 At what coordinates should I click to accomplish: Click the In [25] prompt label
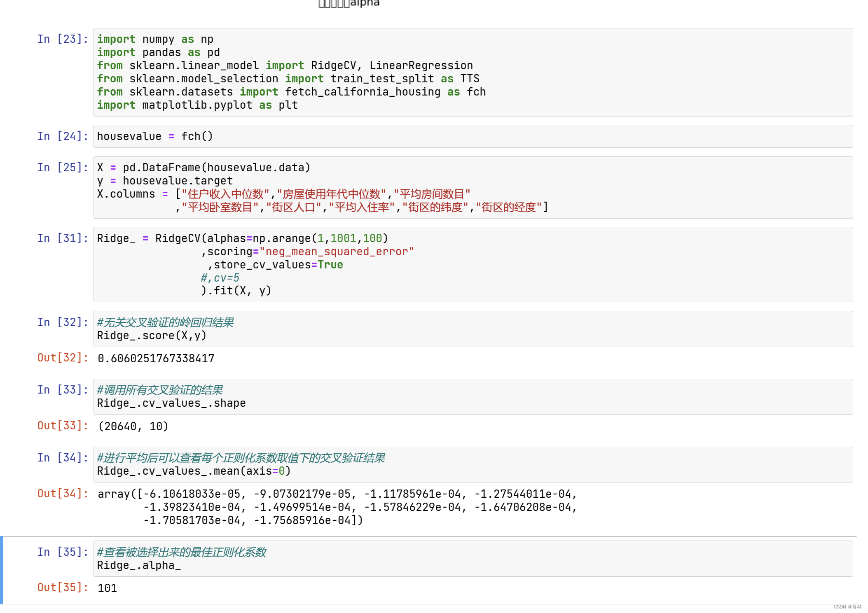click(x=63, y=168)
